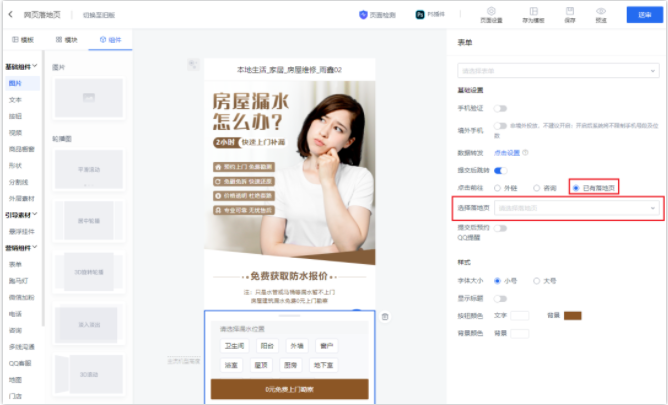Image resolution: width=668 pixels, height=405 pixels.
Task: Choose the 平滑滚动 carousel thumbnail
Action: [89, 169]
